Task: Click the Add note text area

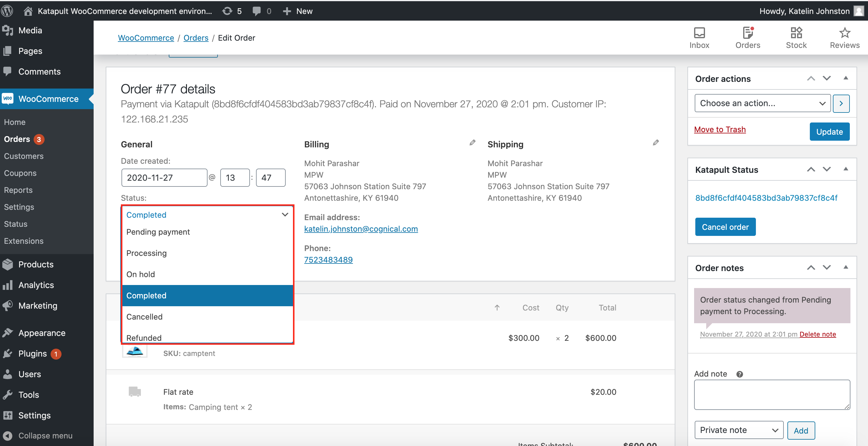Action: point(772,394)
